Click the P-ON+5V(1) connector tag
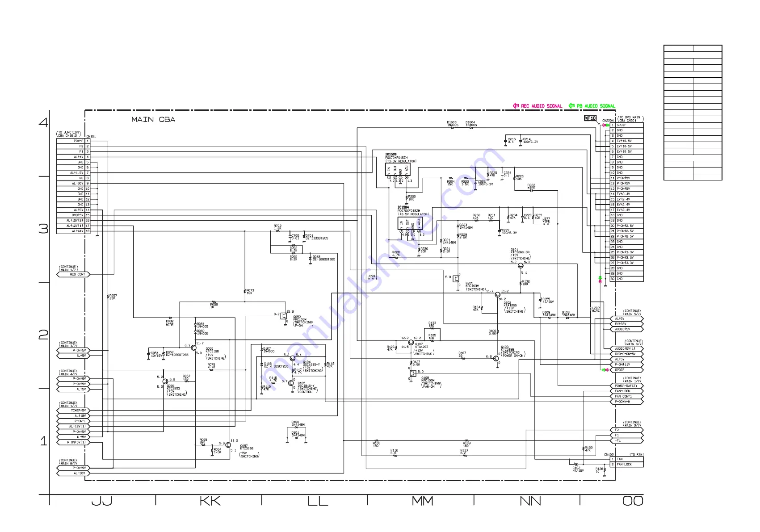 [x=73, y=442]
